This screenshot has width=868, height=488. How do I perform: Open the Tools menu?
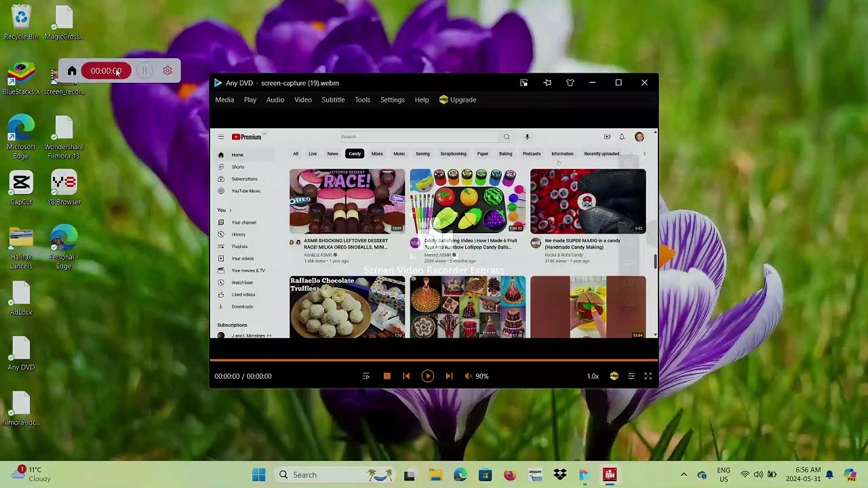coord(363,100)
